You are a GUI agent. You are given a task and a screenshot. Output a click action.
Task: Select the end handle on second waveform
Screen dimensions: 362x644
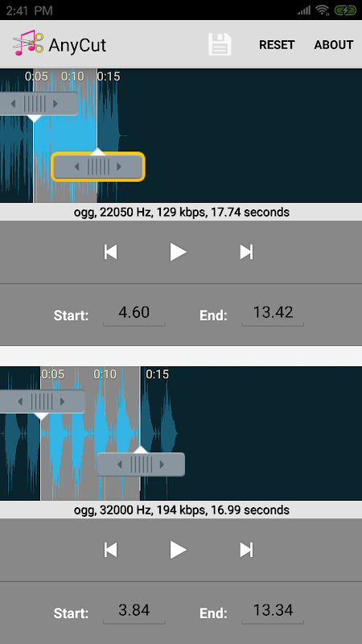(141, 464)
